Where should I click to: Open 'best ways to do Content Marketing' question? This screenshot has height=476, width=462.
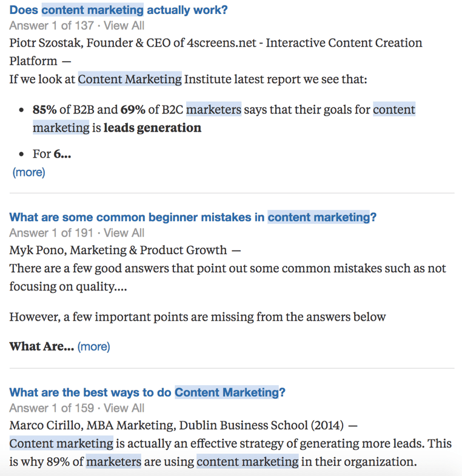pos(147,392)
